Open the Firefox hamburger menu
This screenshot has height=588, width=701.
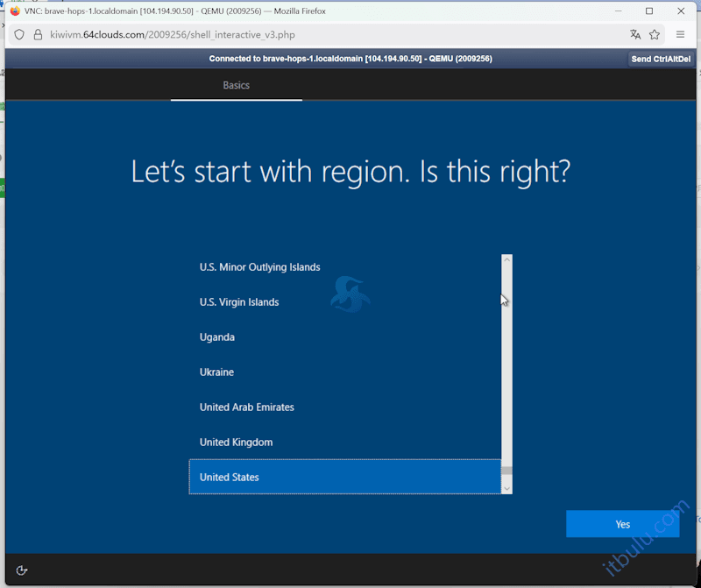point(681,34)
